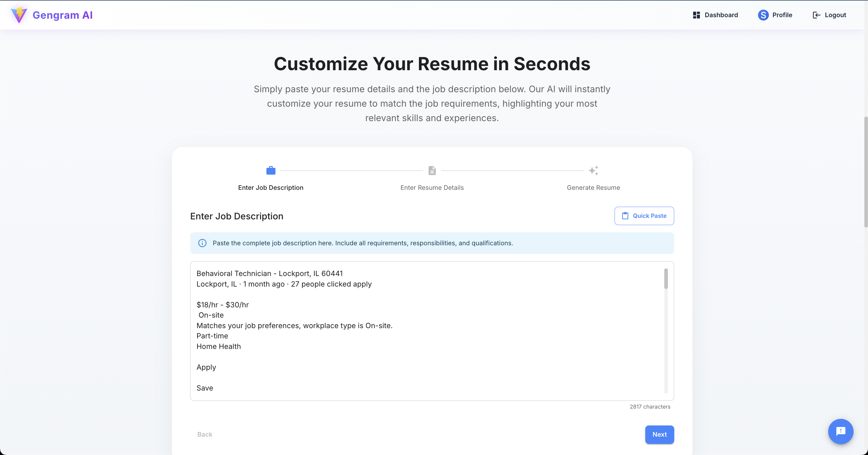Open Profile from top navigation
The image size is (868, 455).
[782, 15]
